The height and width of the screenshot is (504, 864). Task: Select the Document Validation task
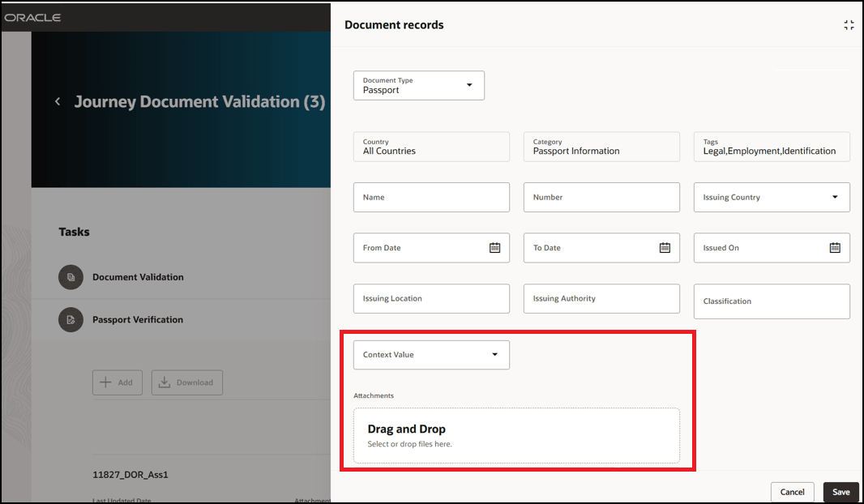tap(138, 277)
